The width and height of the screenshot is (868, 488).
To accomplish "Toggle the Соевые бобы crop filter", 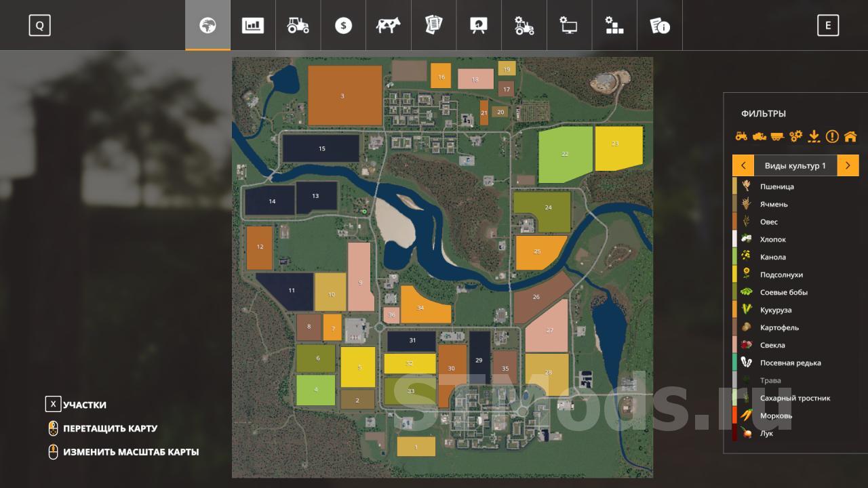I will (795, 292).
